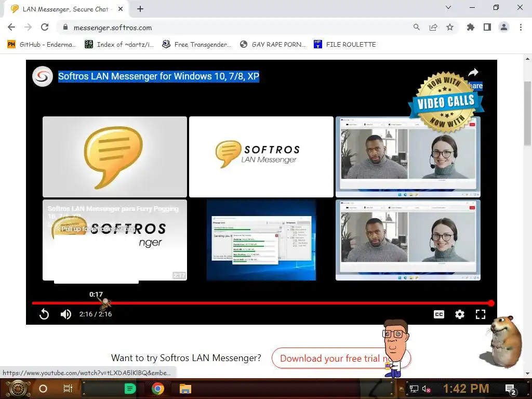Image resolution: width=532 pixels, height=399 pixels.
Task: View site info via the padlock icon
Action: (65, 28)
